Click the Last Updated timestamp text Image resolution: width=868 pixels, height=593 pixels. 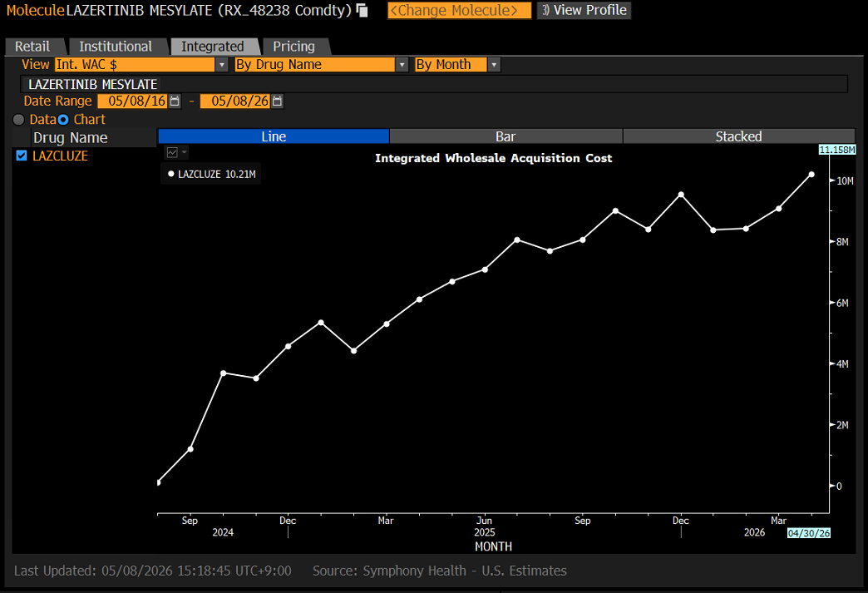[153, 571]
